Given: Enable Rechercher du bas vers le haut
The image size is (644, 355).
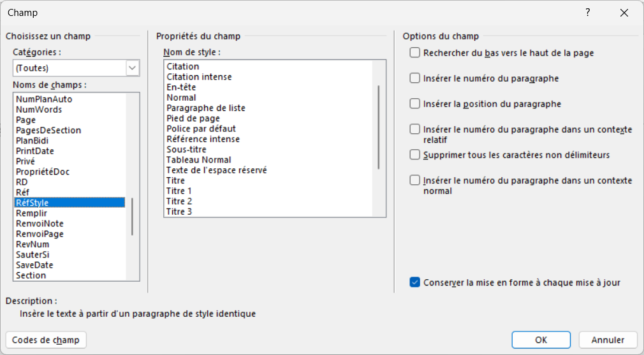Looking at the screenshot, I should point(415,53).
